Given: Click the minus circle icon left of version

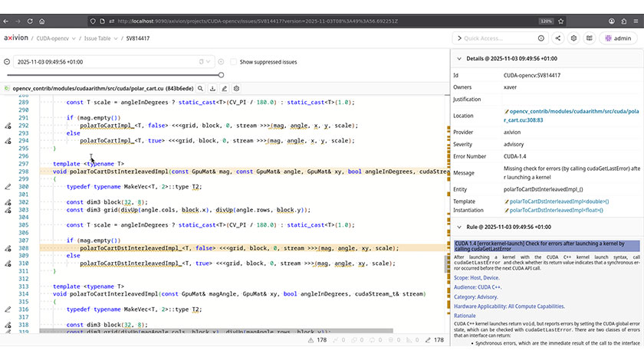Looking at the screenshot, I should point(7,61).
